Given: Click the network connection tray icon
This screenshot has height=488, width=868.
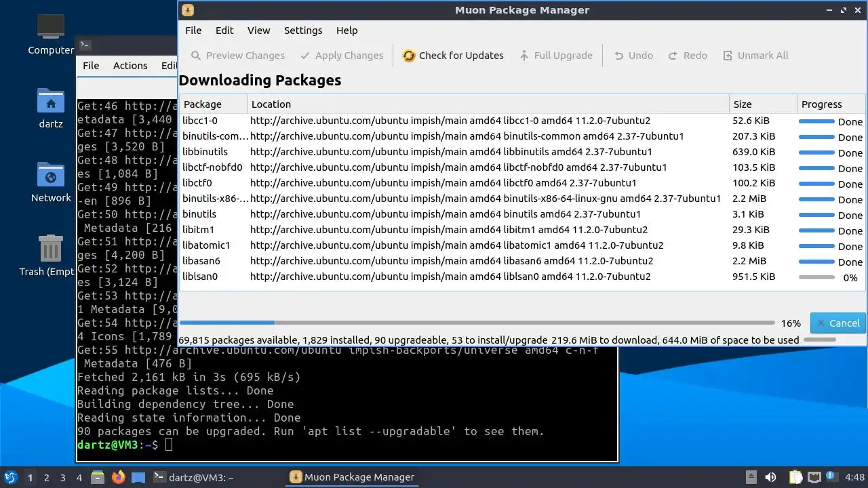Looking at the screenshot, I should coord(814,477).
